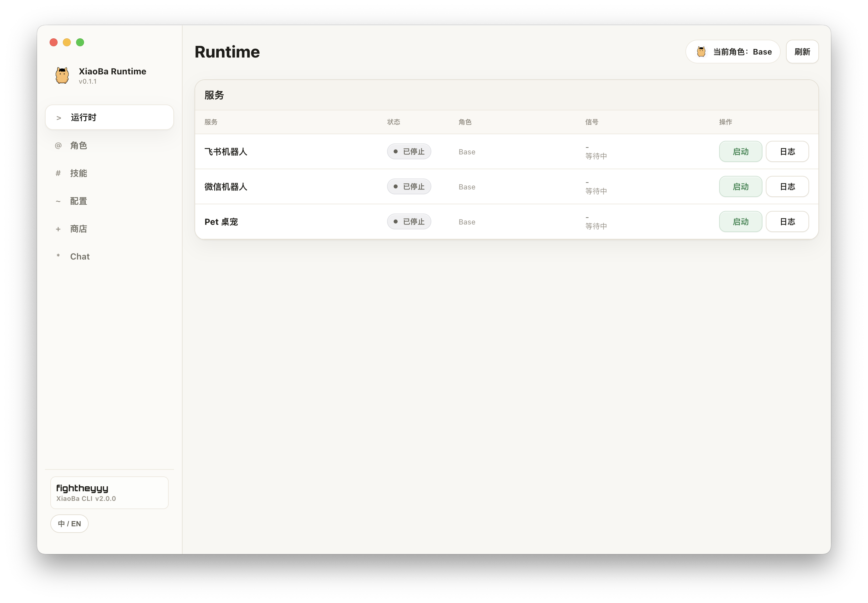
Task: Go to the 角色 page
Action: [x=109, y=145]
